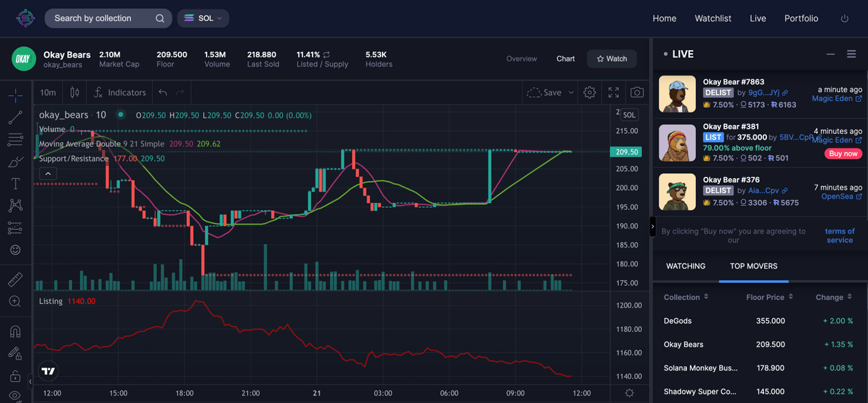Select the brush drawing tool
Screen dimensions: 868x403
tap(15, 162)
